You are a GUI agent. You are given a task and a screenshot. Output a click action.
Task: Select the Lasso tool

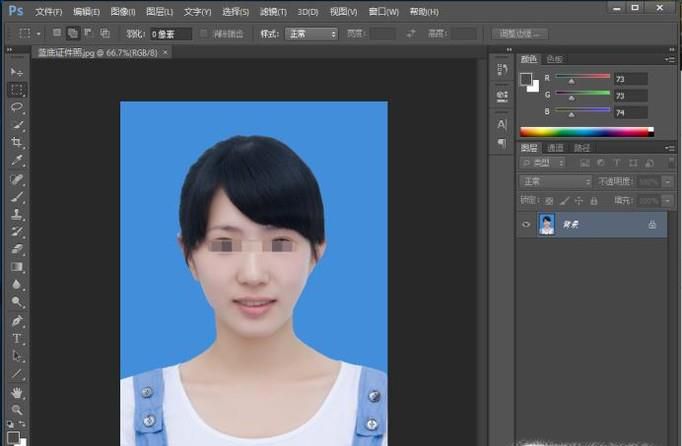pos(17,106)
